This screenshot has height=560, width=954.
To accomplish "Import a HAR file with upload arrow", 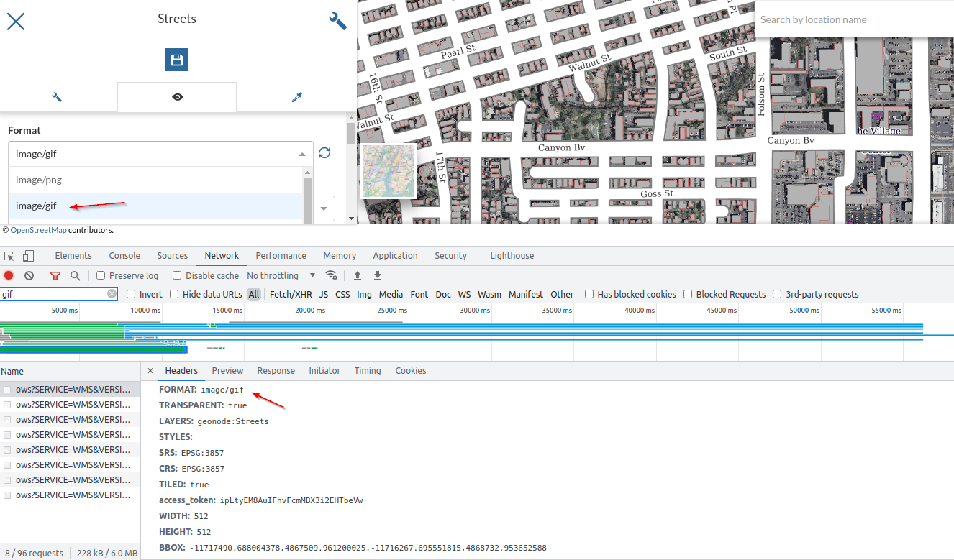I will click(357, 275).
